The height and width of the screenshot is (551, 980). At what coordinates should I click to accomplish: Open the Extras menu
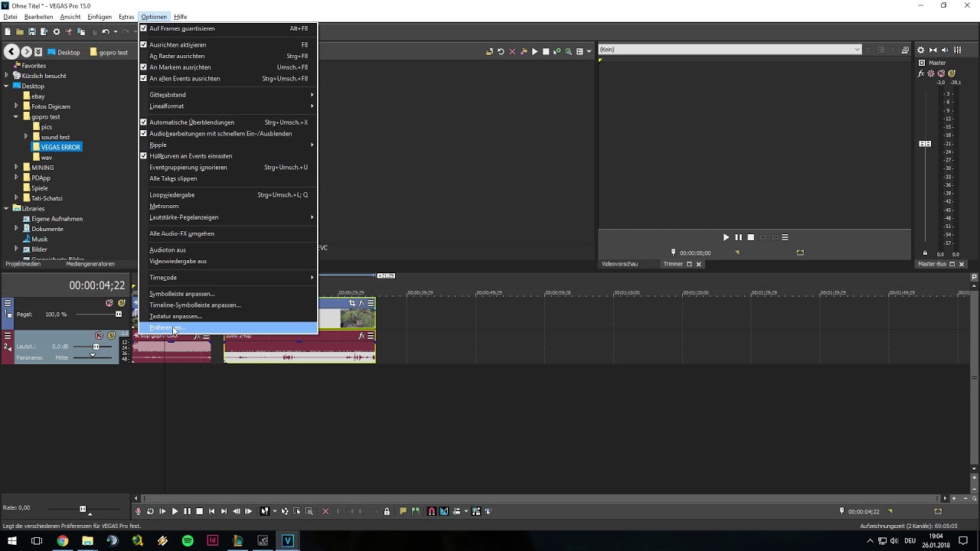pos(126,17)
